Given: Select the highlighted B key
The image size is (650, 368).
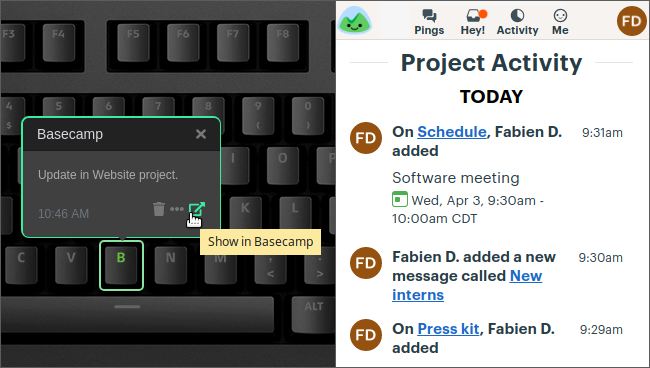Looking at the screenshot, I should (121, 265).
